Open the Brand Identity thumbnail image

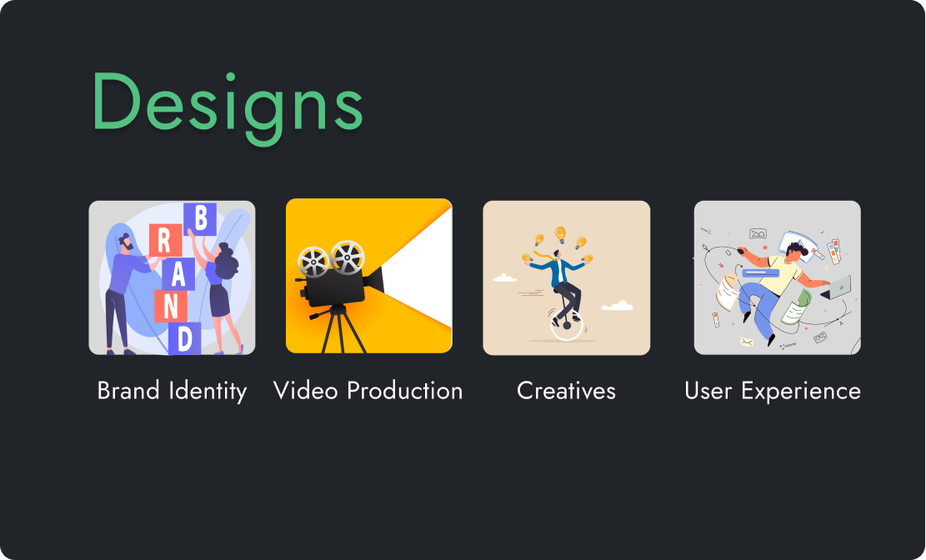172,277
